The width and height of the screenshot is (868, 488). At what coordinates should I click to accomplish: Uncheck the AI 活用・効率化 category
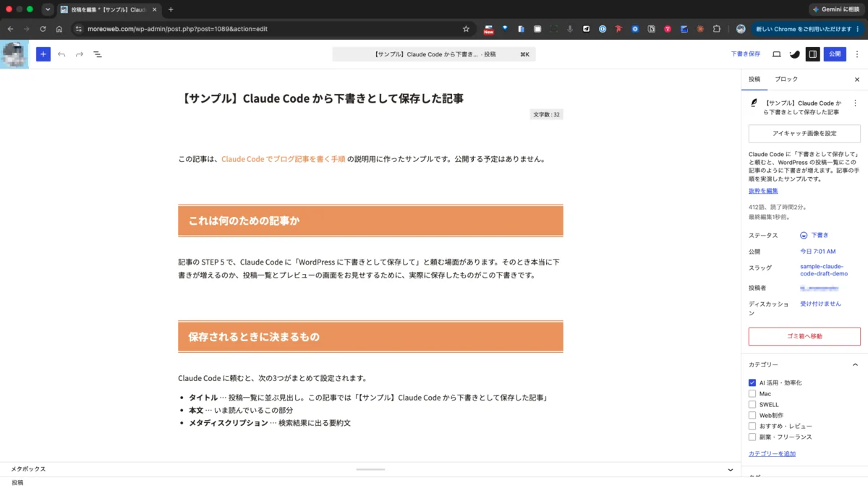752,382
